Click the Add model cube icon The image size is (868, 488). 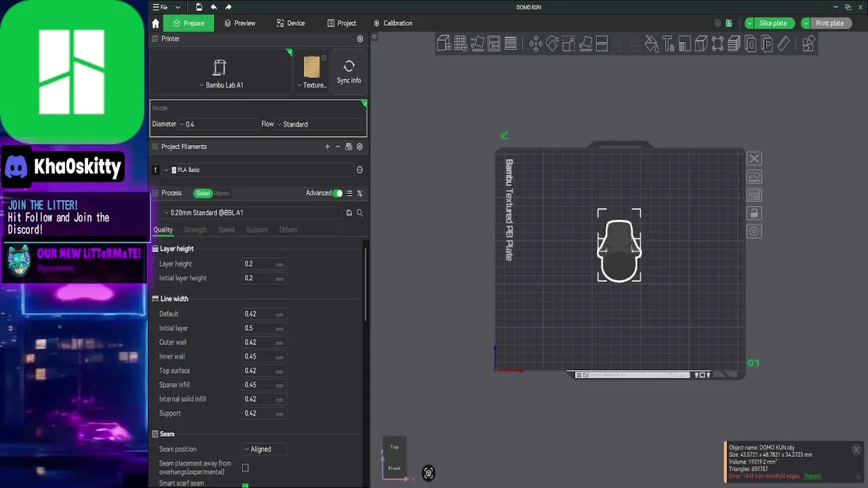coord(444,44)
